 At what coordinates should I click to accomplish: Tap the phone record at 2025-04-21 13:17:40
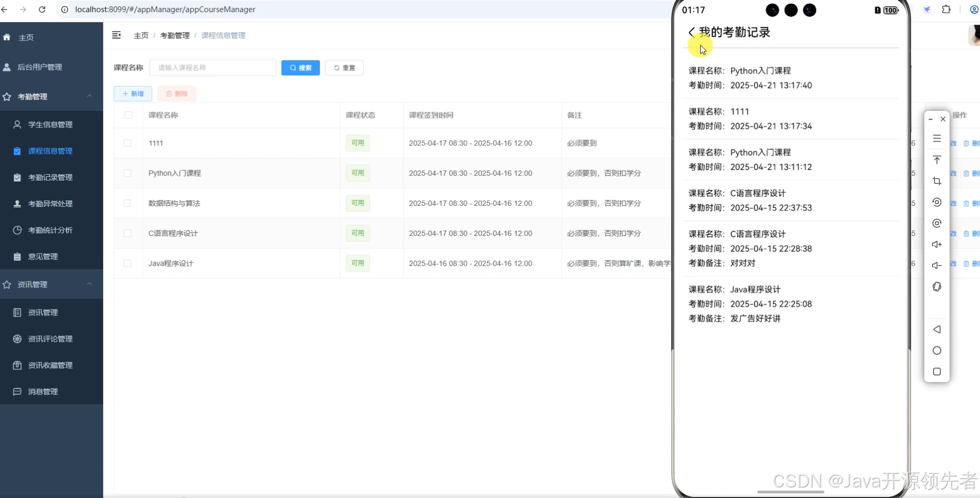coord(791,78)
